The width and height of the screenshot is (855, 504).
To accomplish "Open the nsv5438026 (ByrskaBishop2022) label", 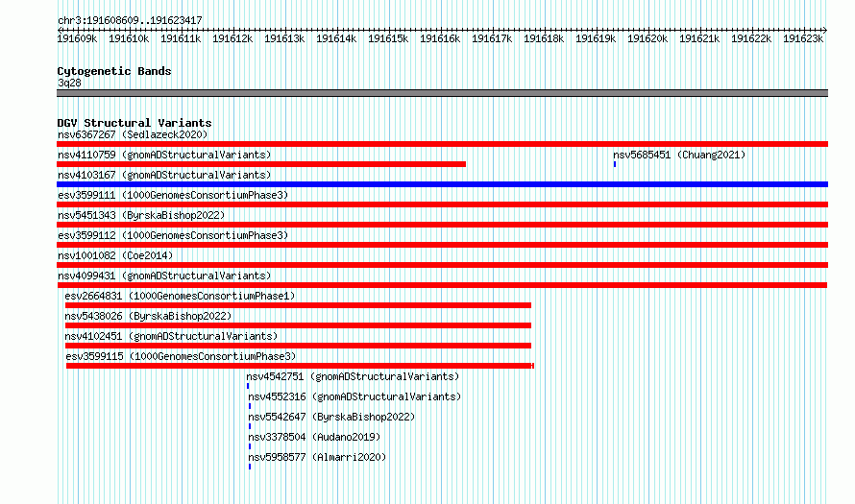I will [148, 316].
